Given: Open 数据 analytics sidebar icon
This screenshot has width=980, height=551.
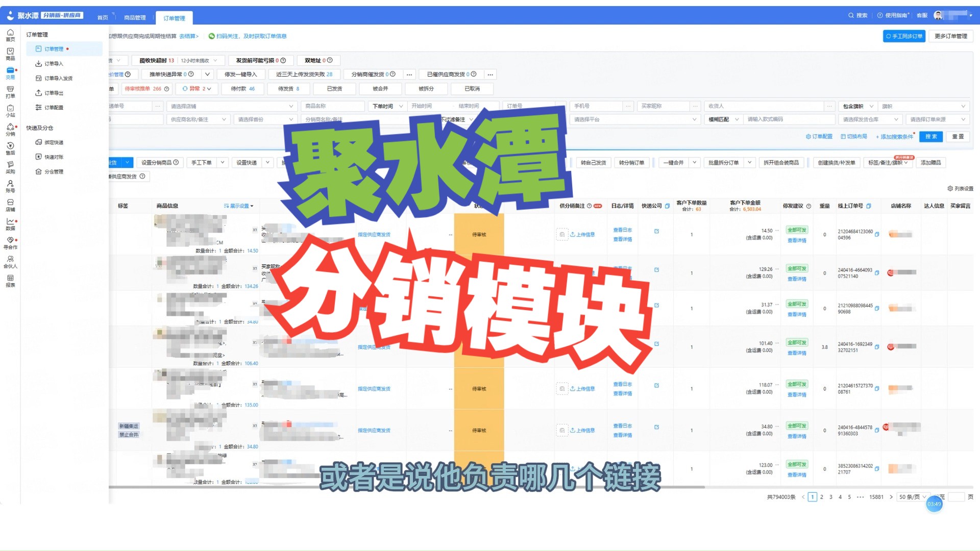Looking at the screenshot, I should [x=10, y=224].
